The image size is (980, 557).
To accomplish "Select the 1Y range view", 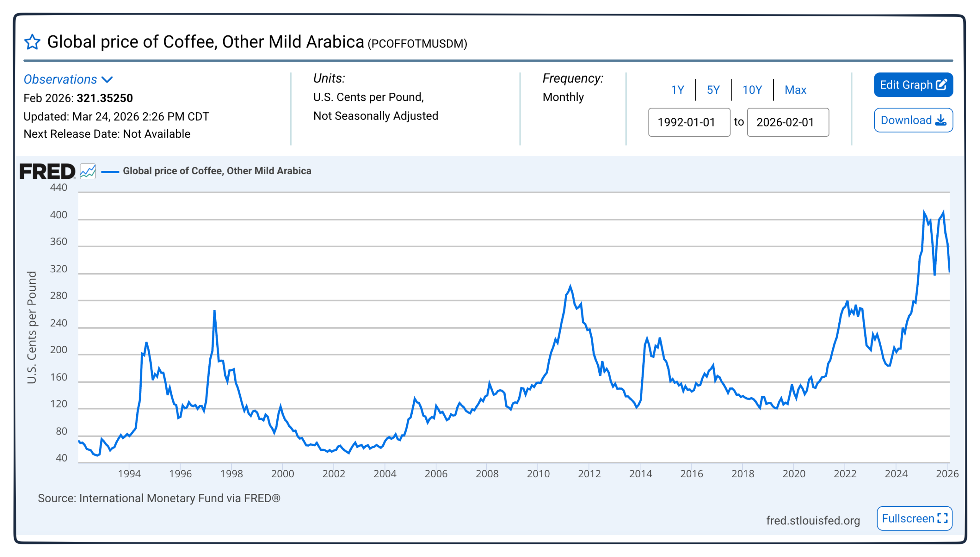I will (x=677, y=90).
